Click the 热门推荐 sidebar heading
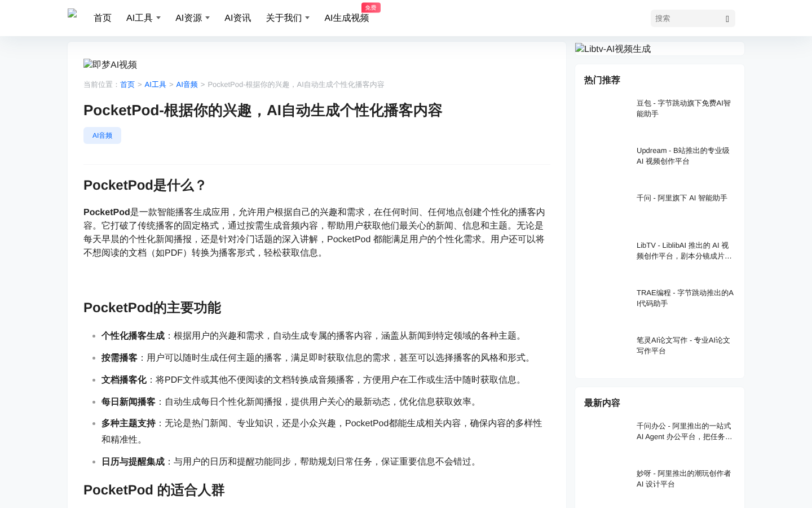812x508 pixels. [x=602, y=80]
